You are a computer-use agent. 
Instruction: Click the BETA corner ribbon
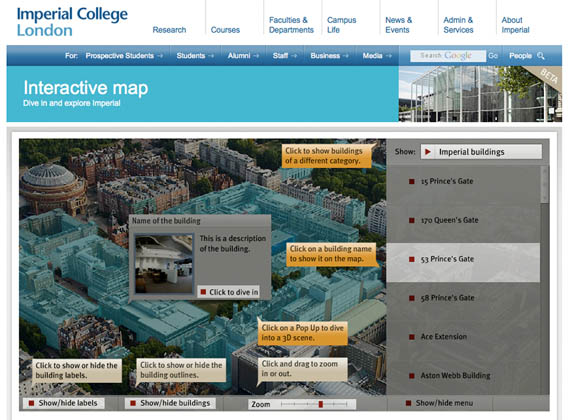[548, 76]
